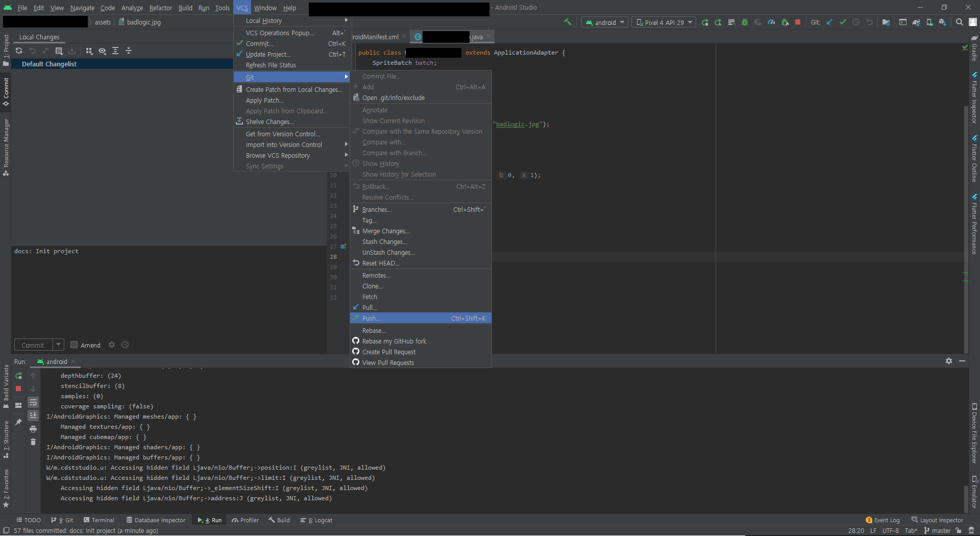The image size is (980, 536).
Task: Open the Logcat tool window tab
Action: [x=317, y=520]
